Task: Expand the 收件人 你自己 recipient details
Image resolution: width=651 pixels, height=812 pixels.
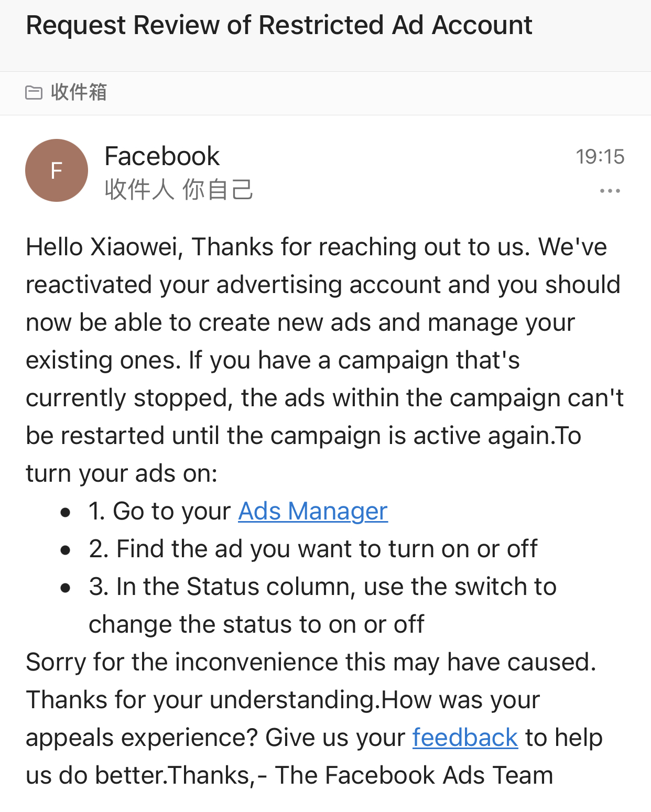Action: tap(179, 189)
